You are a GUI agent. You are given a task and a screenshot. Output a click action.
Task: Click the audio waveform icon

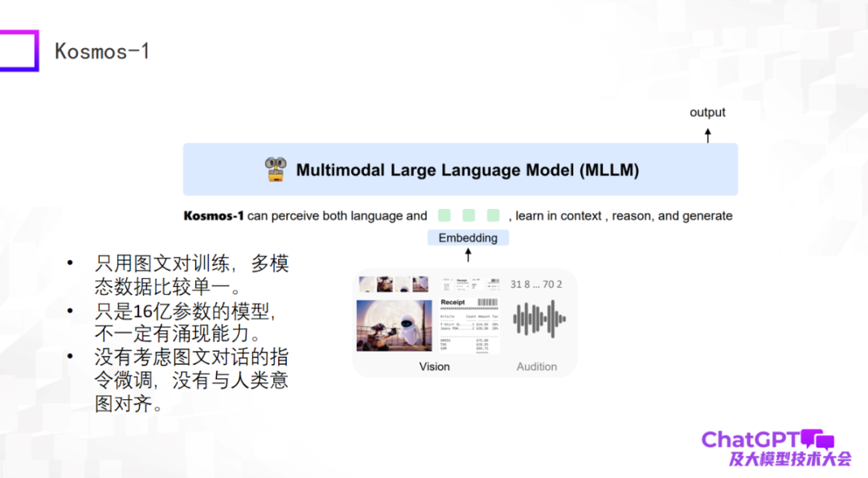coord(539,319)
